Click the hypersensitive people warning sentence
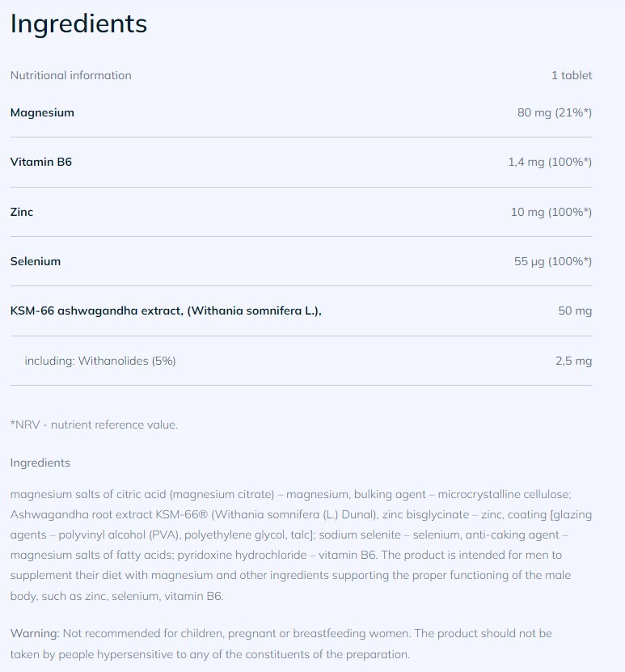This screenshot has width=625, height=672. pos(210,654)
